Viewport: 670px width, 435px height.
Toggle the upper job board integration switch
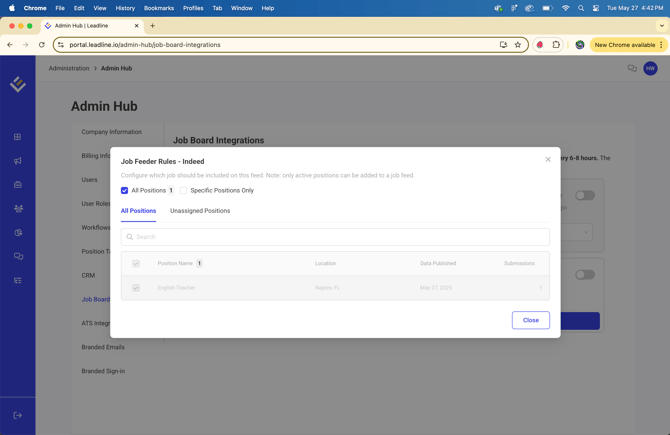585,195
